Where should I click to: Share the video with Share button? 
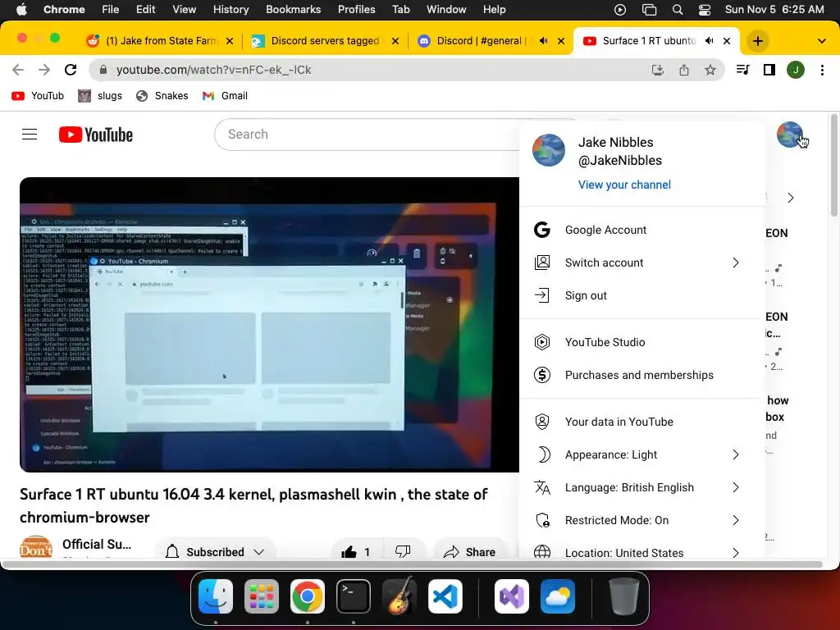pyautogui.click(x=470, y=552)
